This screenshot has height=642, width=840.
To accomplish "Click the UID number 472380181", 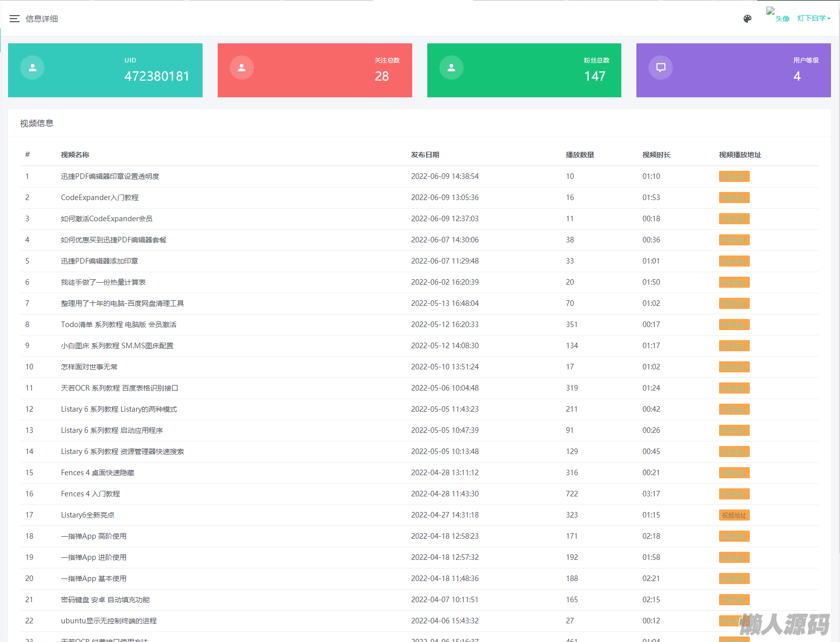I will coord(157,76).
